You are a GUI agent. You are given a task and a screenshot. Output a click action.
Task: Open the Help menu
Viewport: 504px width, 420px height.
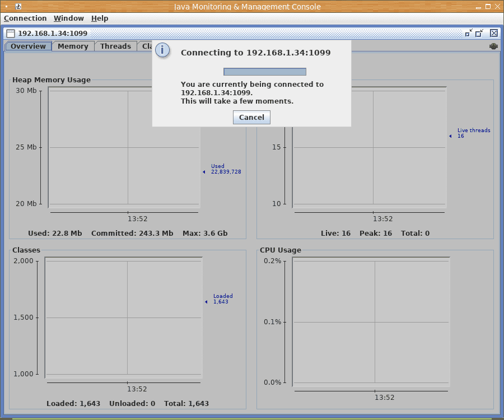[x=100, y=18]
